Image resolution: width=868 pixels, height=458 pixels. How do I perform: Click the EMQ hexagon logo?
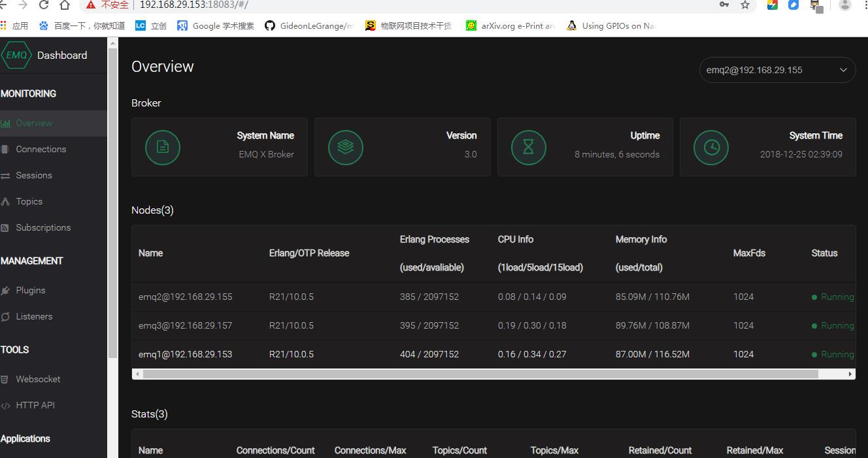(x=16, y=56)
